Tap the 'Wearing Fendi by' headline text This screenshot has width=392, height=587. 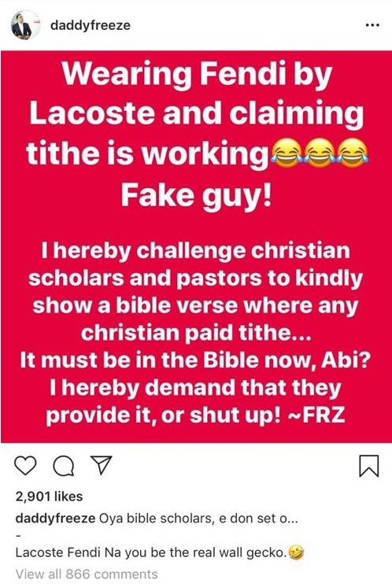197,76
